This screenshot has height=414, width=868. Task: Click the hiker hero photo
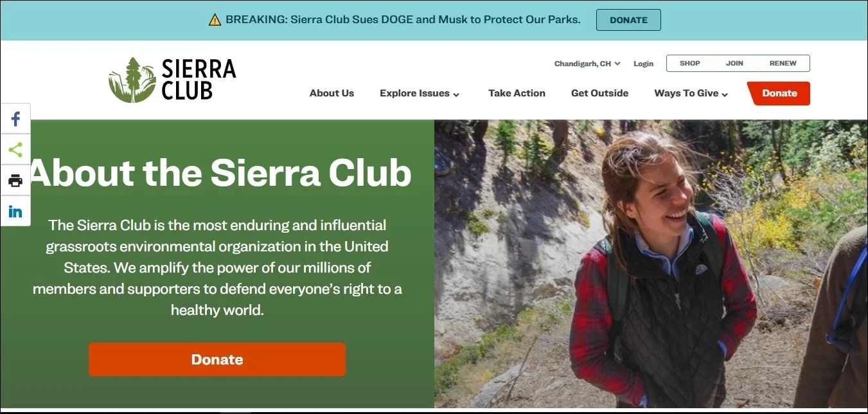pyautogui.click(x=651, y=264)
